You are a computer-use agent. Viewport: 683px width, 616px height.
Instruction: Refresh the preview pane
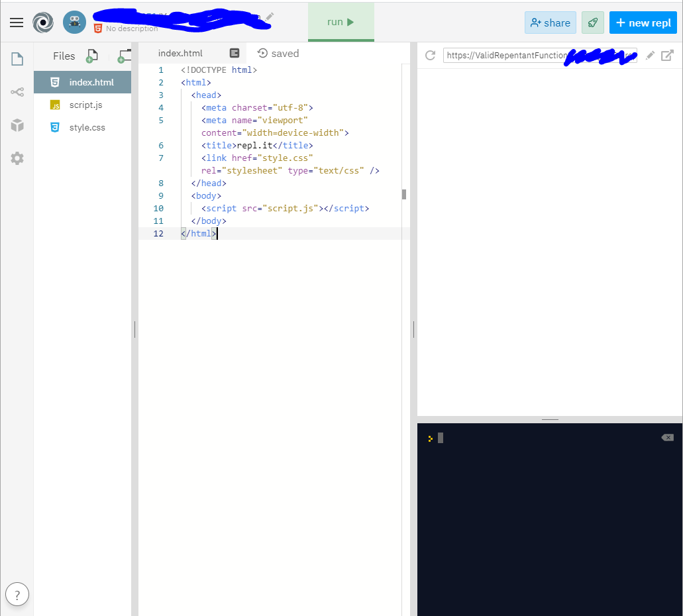click(x=431, y=56)
